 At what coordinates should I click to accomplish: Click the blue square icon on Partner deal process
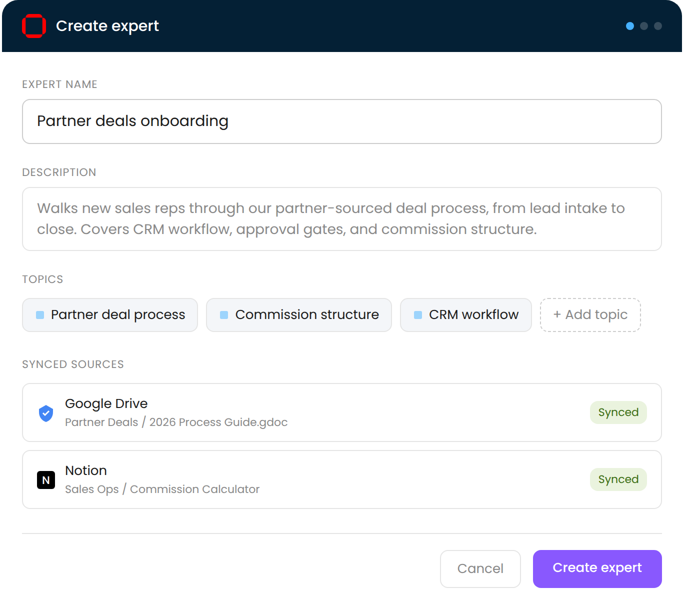click(39, 314)
